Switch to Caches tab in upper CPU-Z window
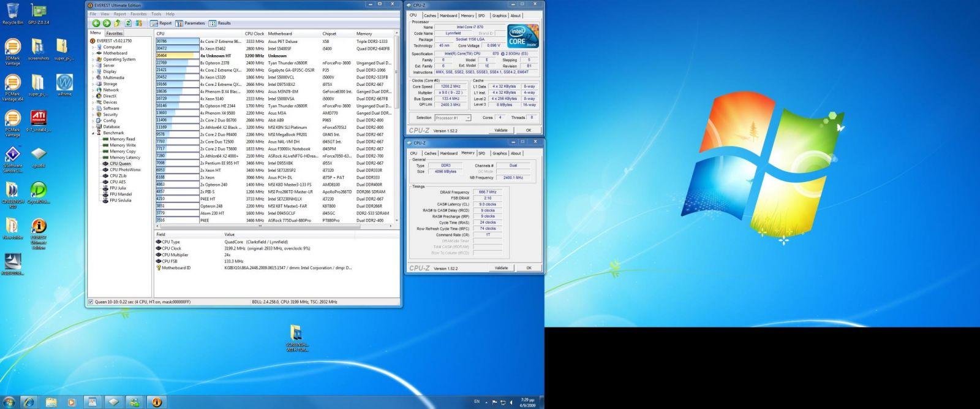The height and width of the screenshot is (409, 980). coord(430,16)
